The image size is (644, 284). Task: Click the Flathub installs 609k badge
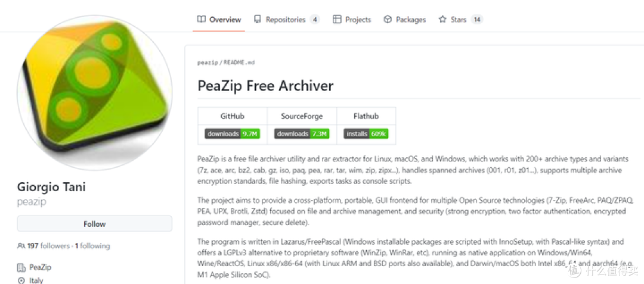click(366, 133)
